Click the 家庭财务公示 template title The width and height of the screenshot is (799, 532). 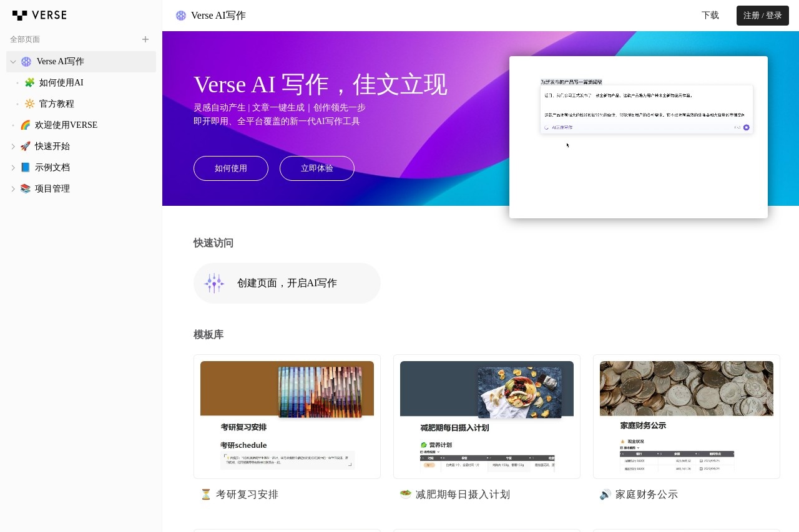click(x=647, y=495)
